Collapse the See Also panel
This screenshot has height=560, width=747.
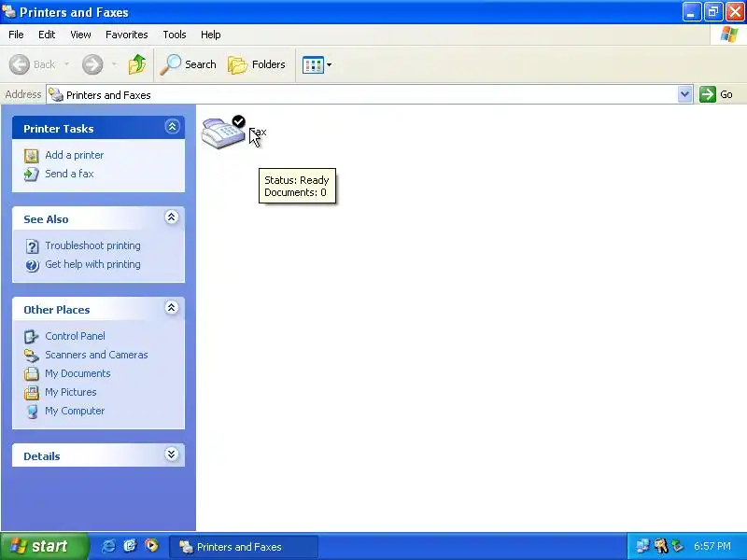point(172,217)
